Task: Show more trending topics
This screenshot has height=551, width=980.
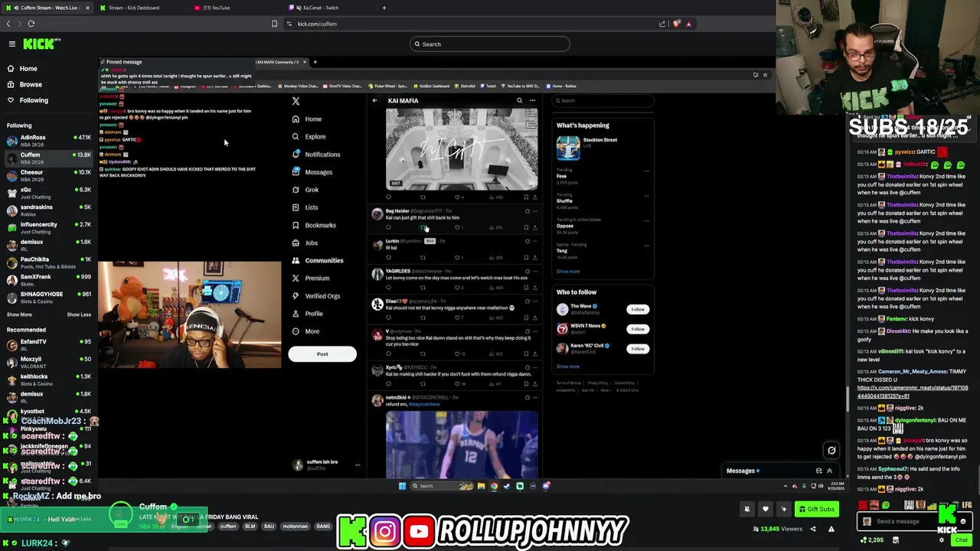Action: (568, 272)
